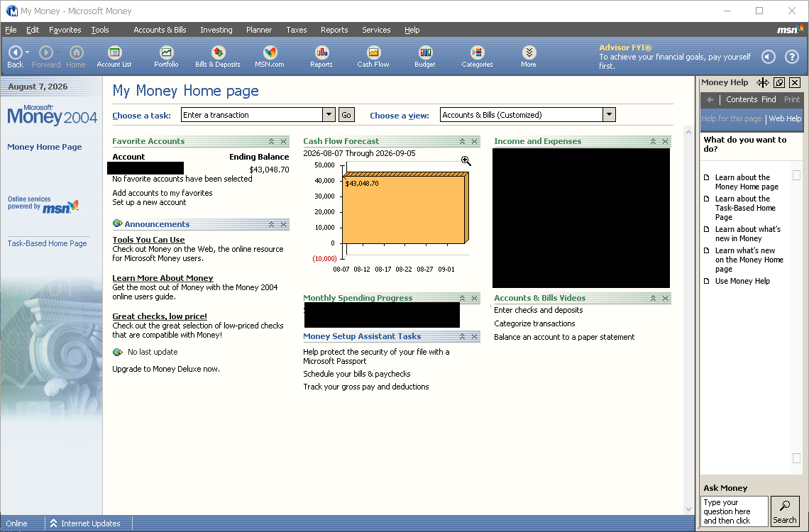Screen dimensions: 809x532
Task: Click the No last update globe icon
Action: point(118,352)
